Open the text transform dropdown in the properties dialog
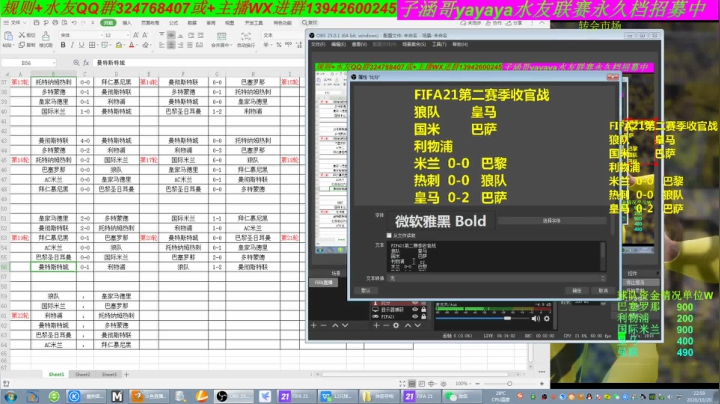720x404 pixels. pyautogui.click(x=497, y=278)
